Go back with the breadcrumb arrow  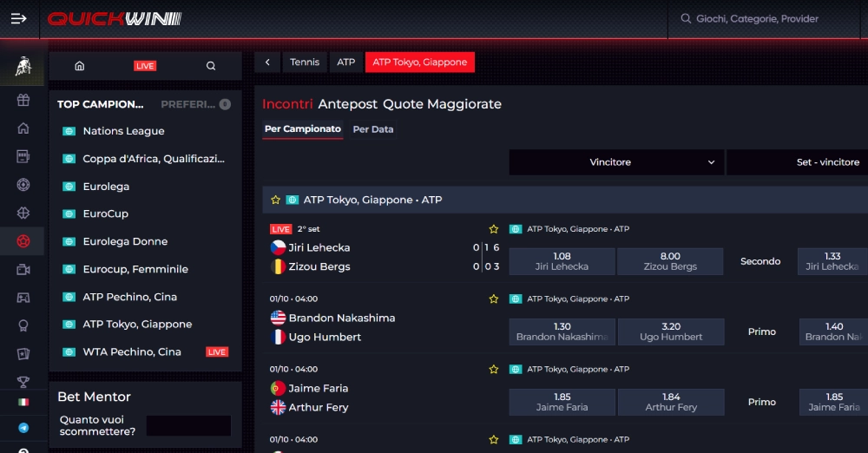[x=267, y=62]
